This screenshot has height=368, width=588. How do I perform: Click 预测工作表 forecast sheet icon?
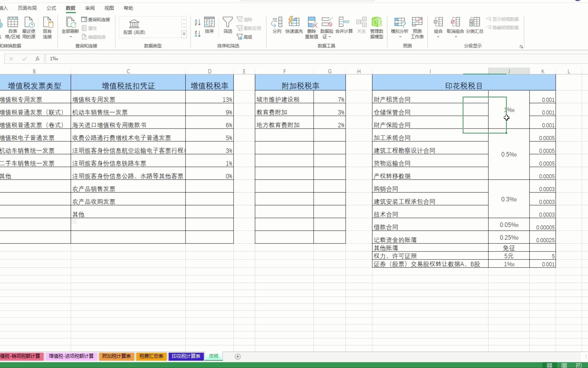pyautogui.click(x=417, y=27)
